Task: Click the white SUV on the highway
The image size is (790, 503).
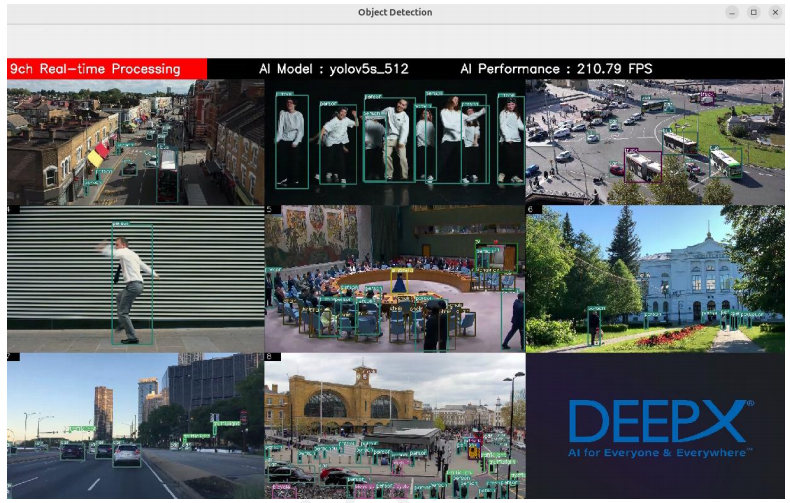Action: (127, 455)
